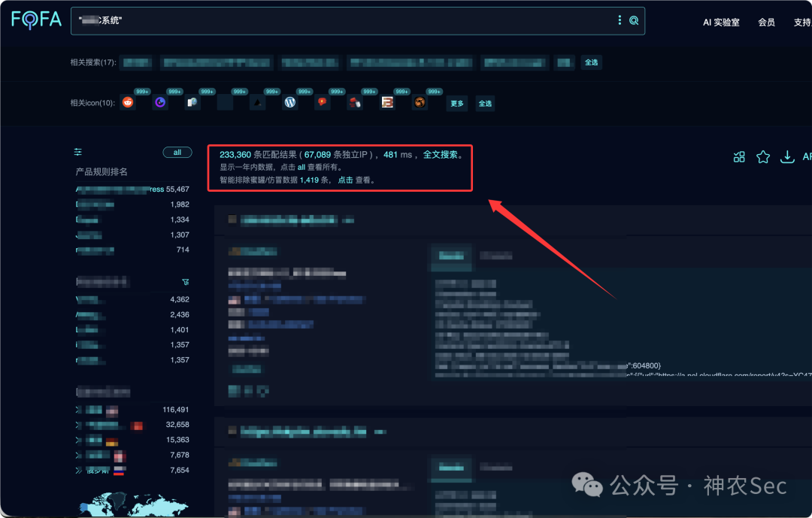
Task: Open the 会员 menu
Action: [766, 22]
